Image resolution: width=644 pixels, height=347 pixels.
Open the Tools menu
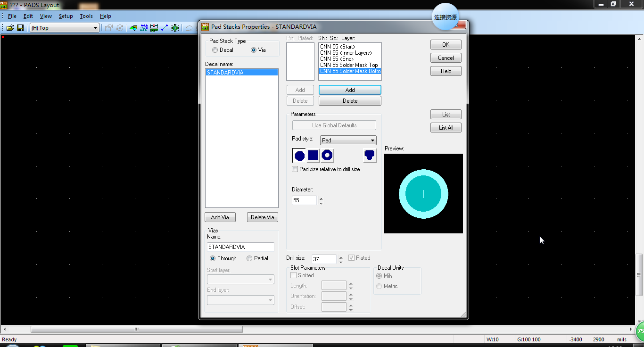[86, 16]
